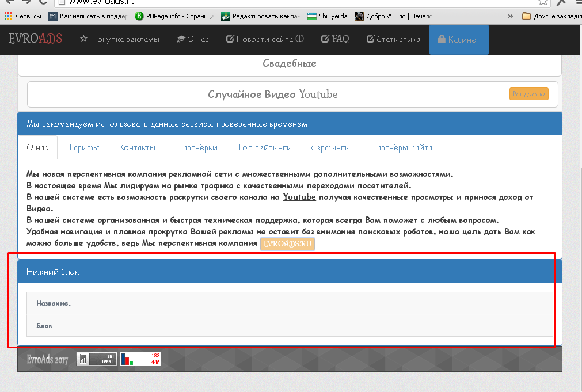Viewport: 582px width, 392px height.
Task: Switch to the Тарифы tab
Action: pyautogui.click(x=83, y=147)
